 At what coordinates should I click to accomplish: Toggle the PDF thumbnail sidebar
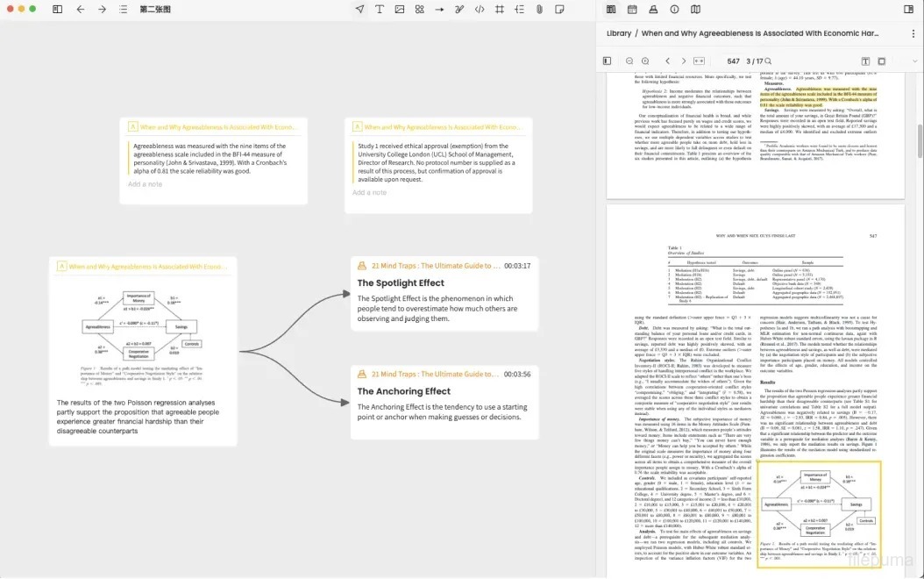coord(607,61)
